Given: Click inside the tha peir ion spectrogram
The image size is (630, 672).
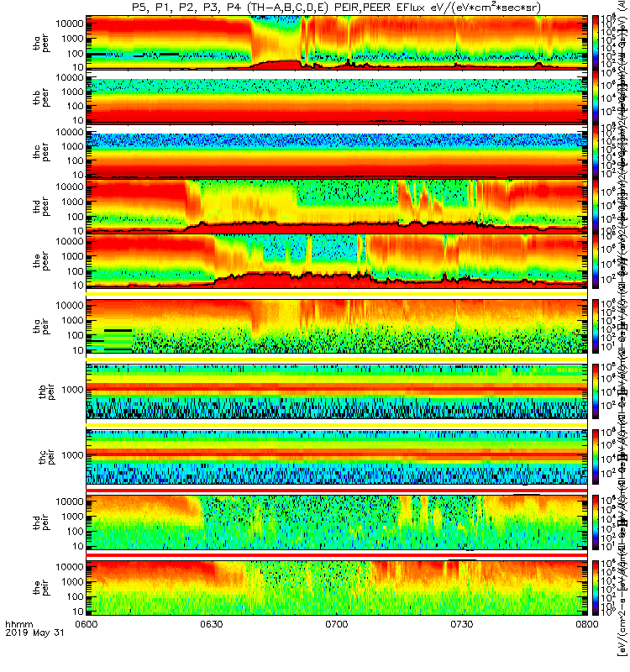Looking at the screenshot, I should (337, 326).
